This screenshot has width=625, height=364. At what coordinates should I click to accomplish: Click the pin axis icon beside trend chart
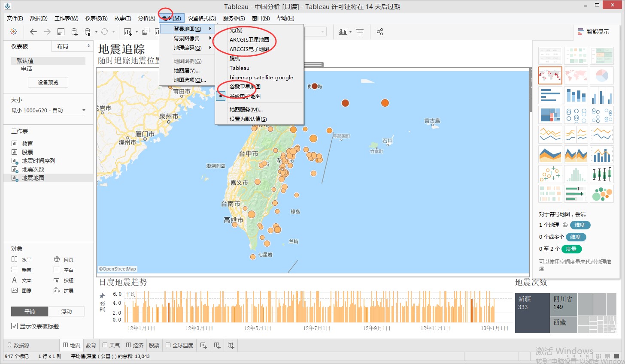point(102,296)
